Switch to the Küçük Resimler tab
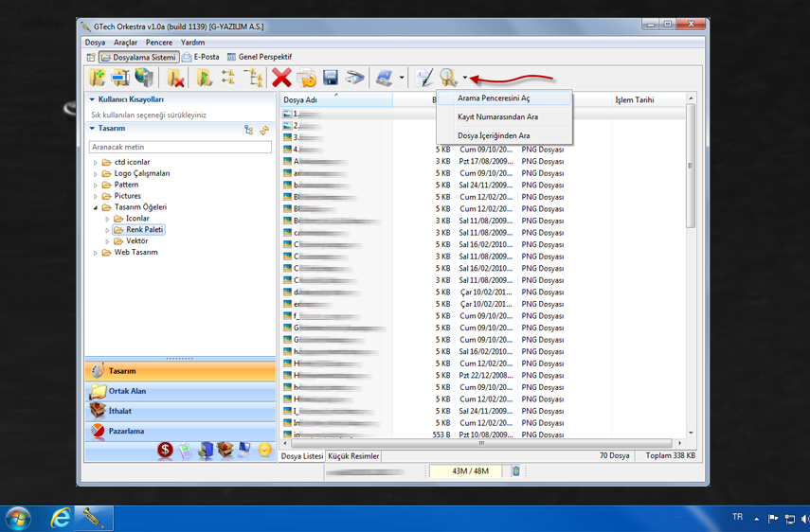The width and height of the screenshot is (810, 532). tap(353, 456)
